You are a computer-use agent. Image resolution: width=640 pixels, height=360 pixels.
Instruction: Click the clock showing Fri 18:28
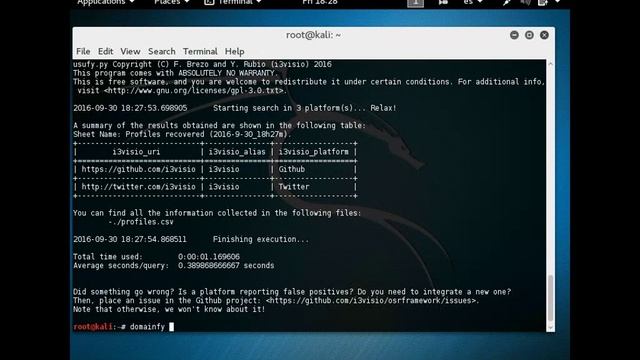click(x=320, y=2)
